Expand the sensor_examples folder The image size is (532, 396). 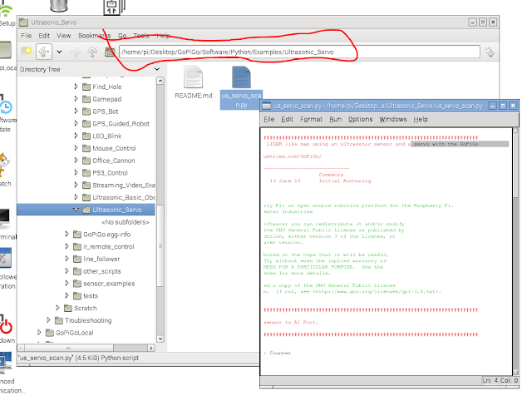coord(66,283)
